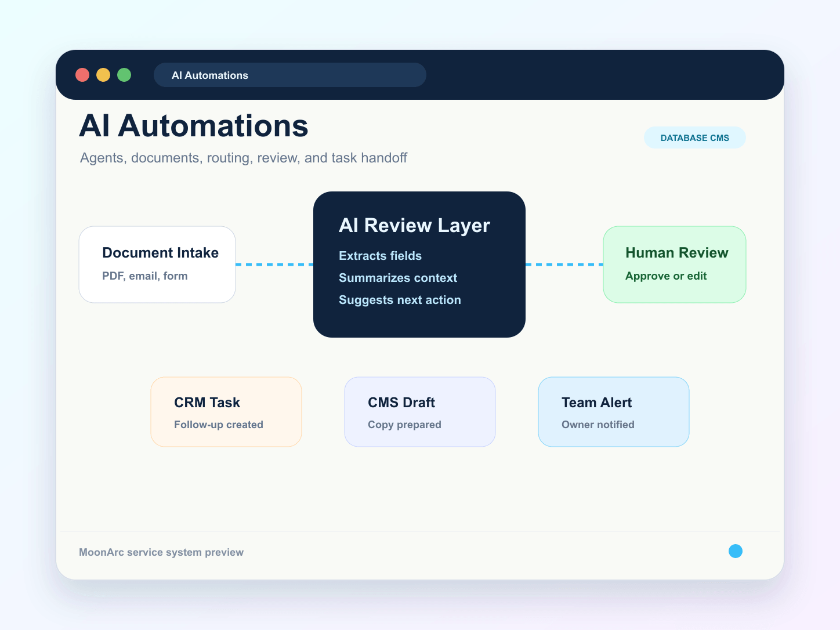This screenshot has height=630, width=840.
Task: Open the Human Review card
Action: (x=675, y=265)
